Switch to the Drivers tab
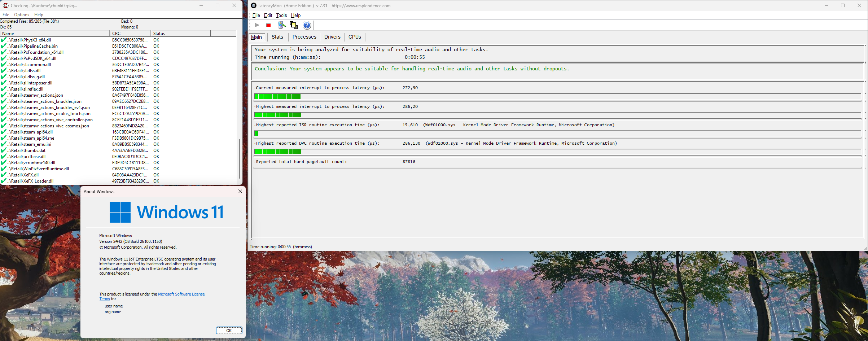 pos(332,37)
